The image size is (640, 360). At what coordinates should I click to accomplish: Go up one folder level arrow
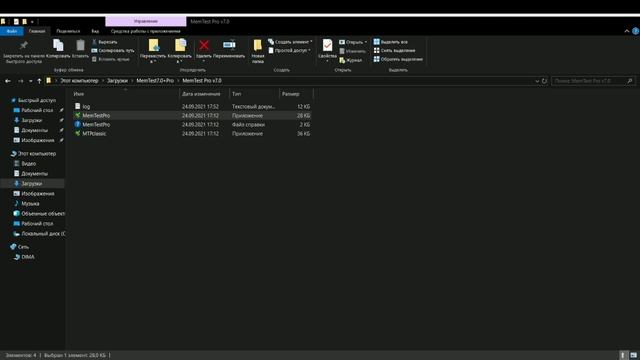(39, 81)
